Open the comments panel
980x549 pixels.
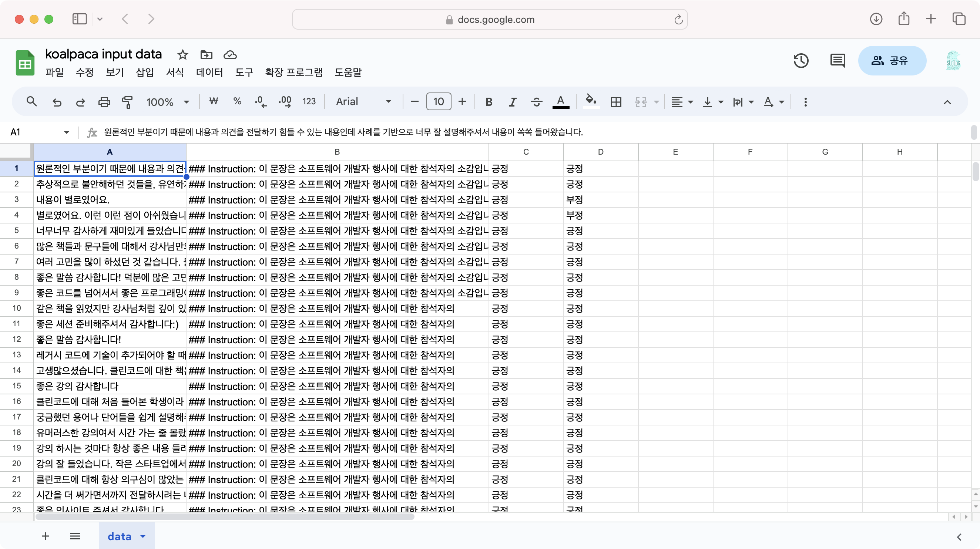tap(837, 60)
